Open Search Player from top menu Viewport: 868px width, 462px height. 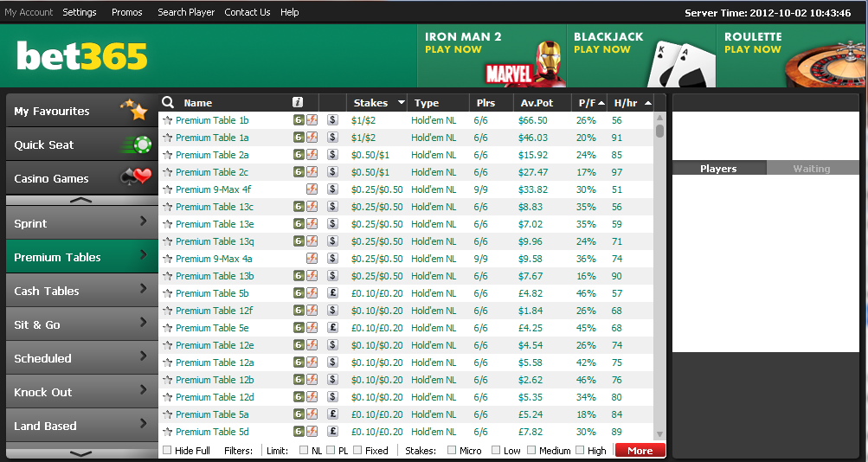click(186, 12)
